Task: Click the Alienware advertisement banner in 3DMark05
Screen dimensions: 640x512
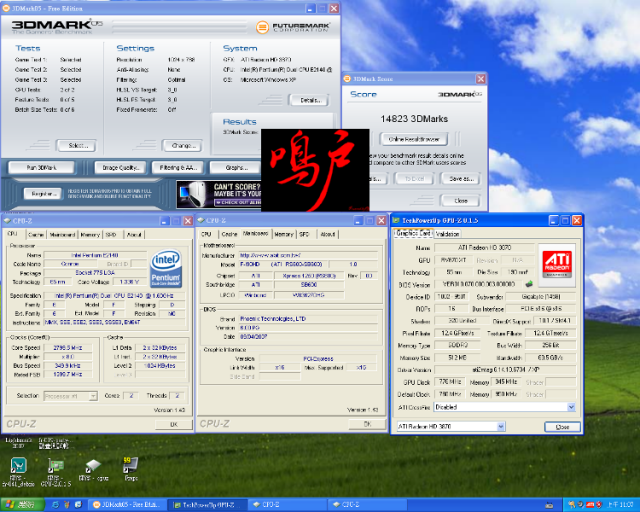Action: [219, 194]
